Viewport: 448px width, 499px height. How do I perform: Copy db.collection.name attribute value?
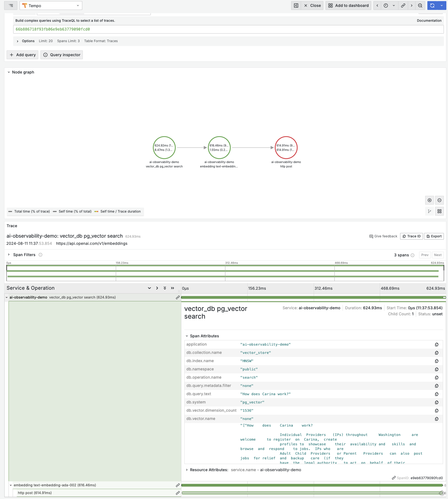pyautogui.click(x=437, y=353)
